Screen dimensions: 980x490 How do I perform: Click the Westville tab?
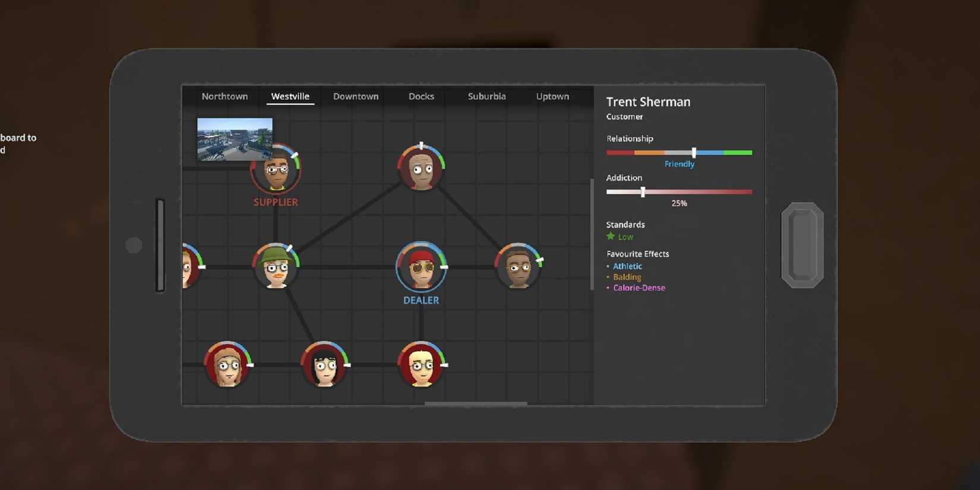tap(290, 96)
